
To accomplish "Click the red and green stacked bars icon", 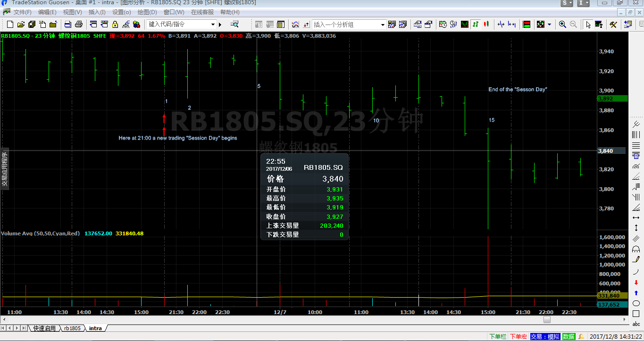I will coord(527,24).
